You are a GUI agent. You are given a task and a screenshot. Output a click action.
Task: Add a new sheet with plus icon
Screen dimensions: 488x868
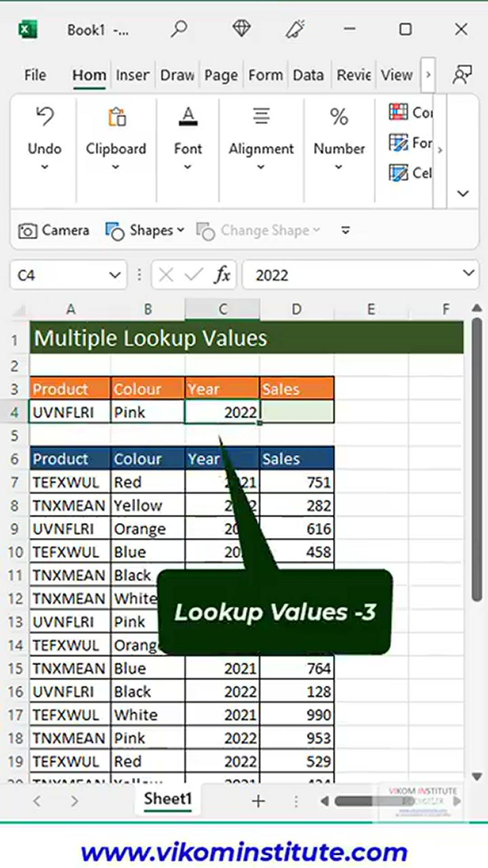258,801
